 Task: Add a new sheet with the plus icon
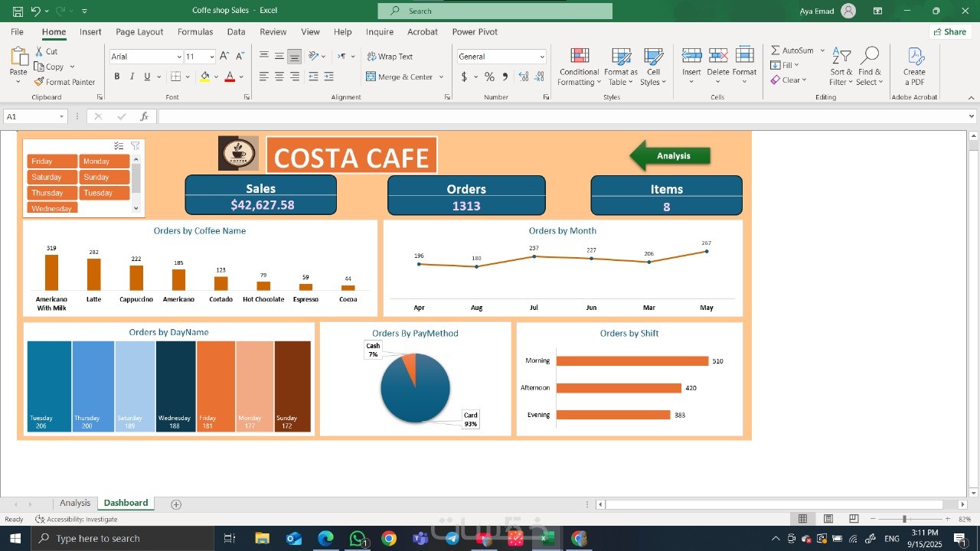176,504
